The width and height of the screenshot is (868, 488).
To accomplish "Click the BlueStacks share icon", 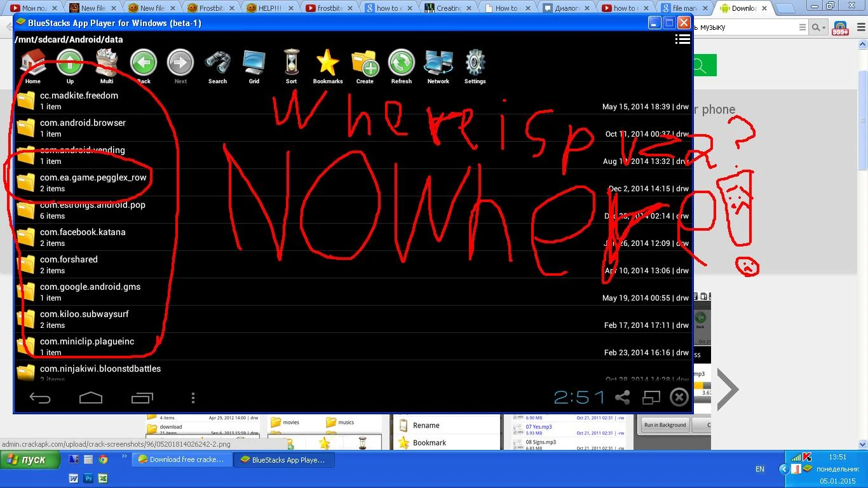I will 622,398.
